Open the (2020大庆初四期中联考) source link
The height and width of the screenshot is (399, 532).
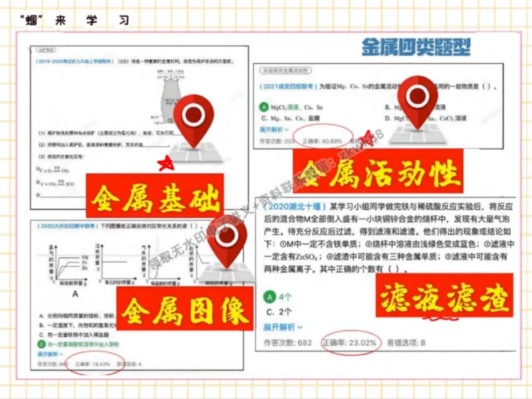[68, 225]
